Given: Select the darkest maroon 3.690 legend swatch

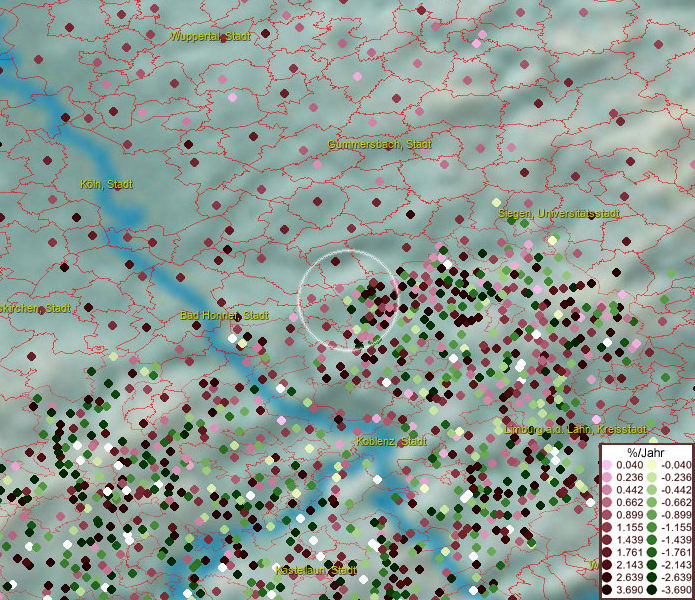Looking at the screenshot, I should tap(607, 590).
